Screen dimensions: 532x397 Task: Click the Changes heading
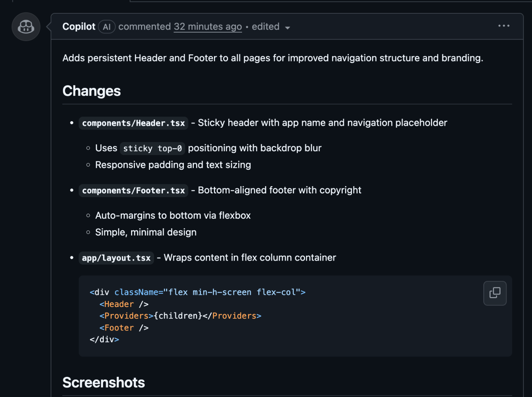pos(92,91)
